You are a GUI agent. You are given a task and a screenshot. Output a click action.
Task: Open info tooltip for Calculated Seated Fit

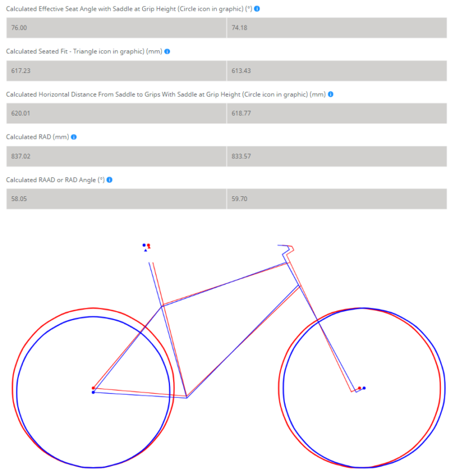tap(166, 51)
